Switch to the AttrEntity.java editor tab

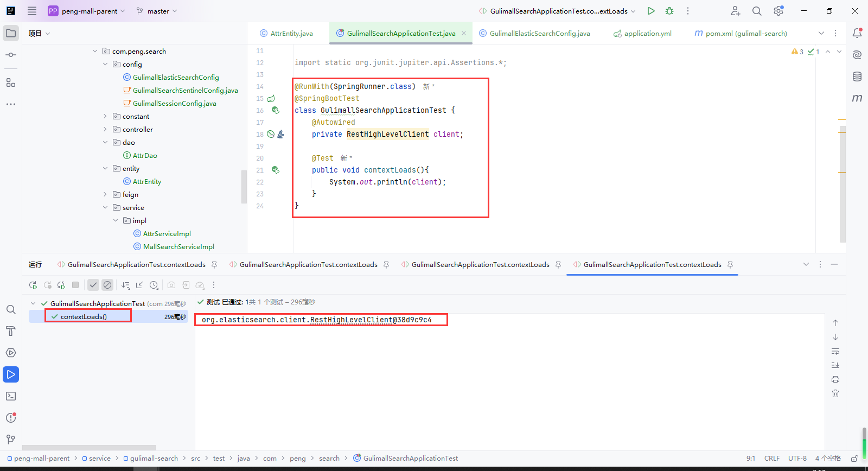pyautogui.click(x=286, y=34)
